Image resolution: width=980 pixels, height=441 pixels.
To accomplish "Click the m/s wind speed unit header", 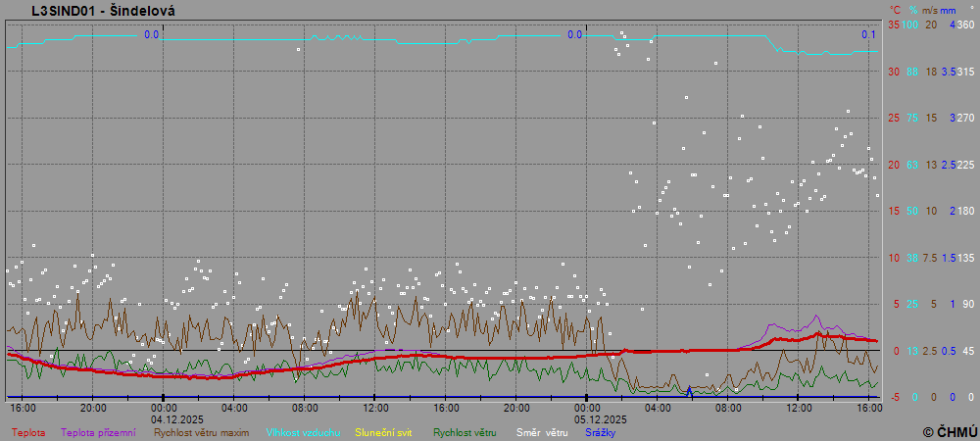I will tap(931, 9).
